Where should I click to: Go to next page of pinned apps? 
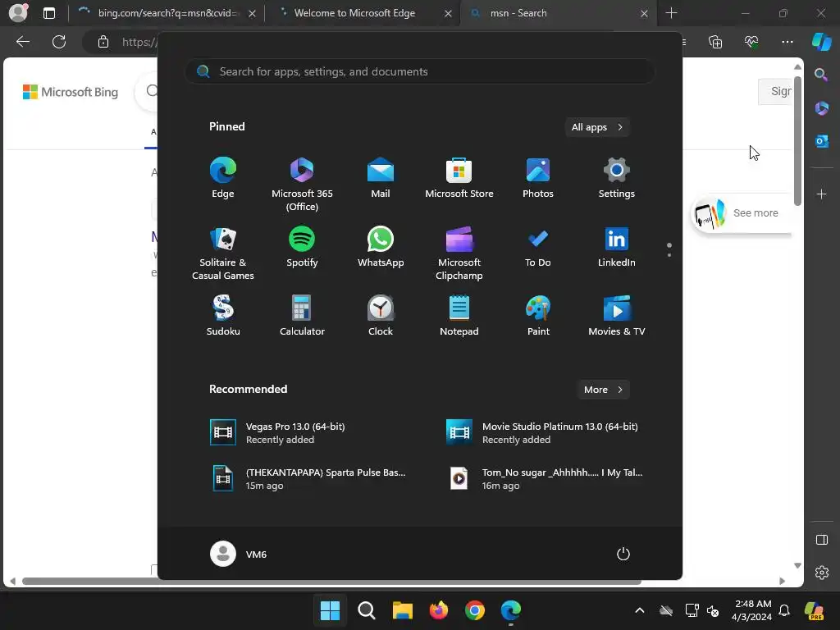pos(669,255)
